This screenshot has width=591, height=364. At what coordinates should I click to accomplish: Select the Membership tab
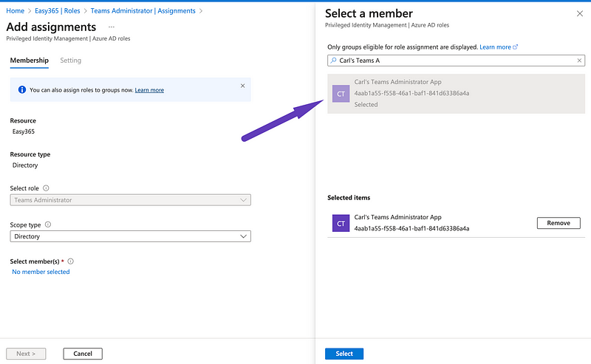[x=30, y=61]
